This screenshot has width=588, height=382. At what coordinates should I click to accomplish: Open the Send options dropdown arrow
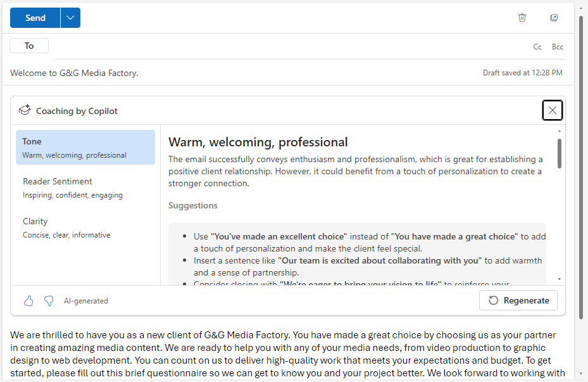click(x=70, y=18)
